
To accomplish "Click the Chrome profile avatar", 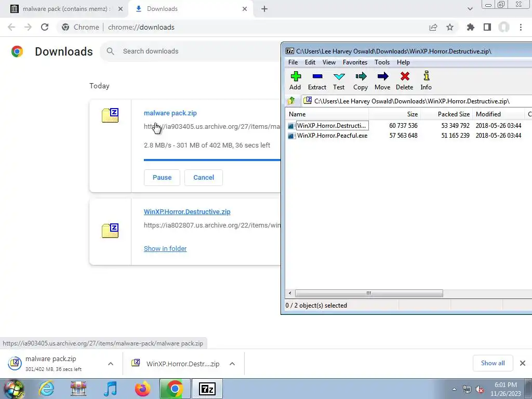I will (x=504, y=27).
